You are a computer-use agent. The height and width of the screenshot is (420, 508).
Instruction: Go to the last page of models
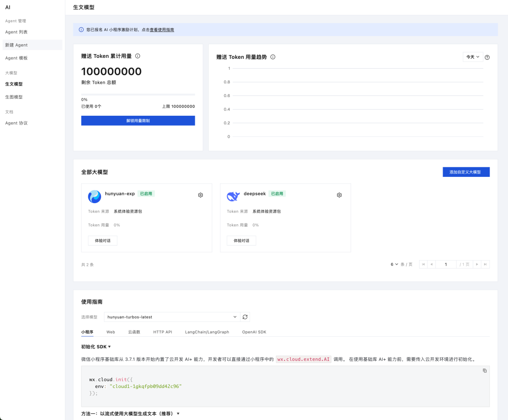coord(485,264)
